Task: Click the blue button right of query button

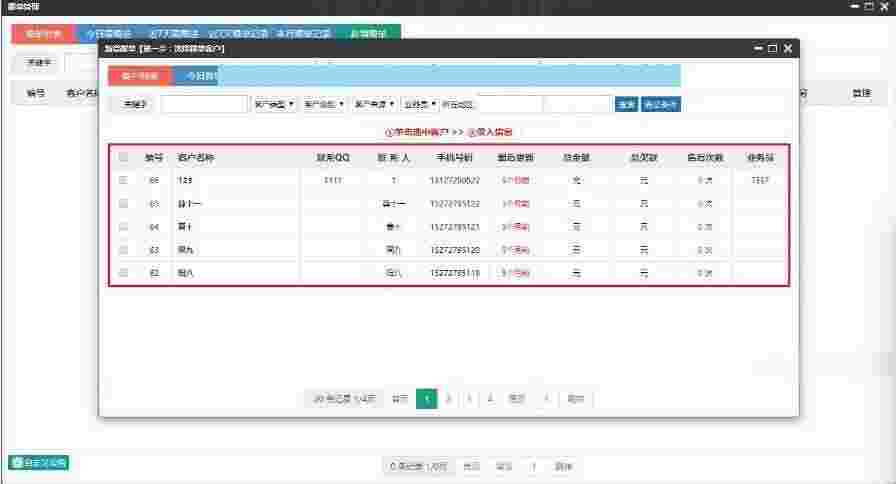Action: 661,104
